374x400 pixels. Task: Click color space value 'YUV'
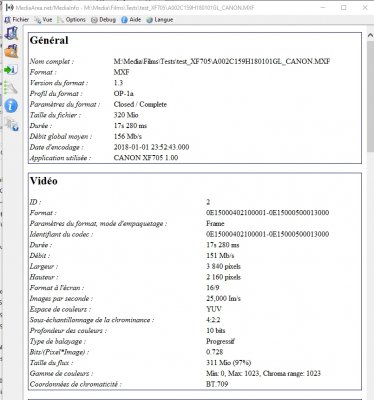(214, 309)
